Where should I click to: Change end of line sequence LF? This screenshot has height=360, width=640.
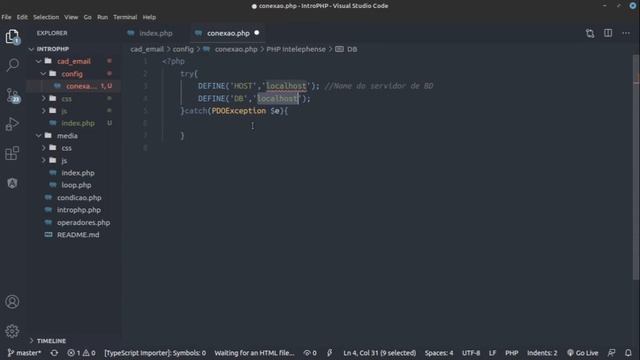[492, 353]
